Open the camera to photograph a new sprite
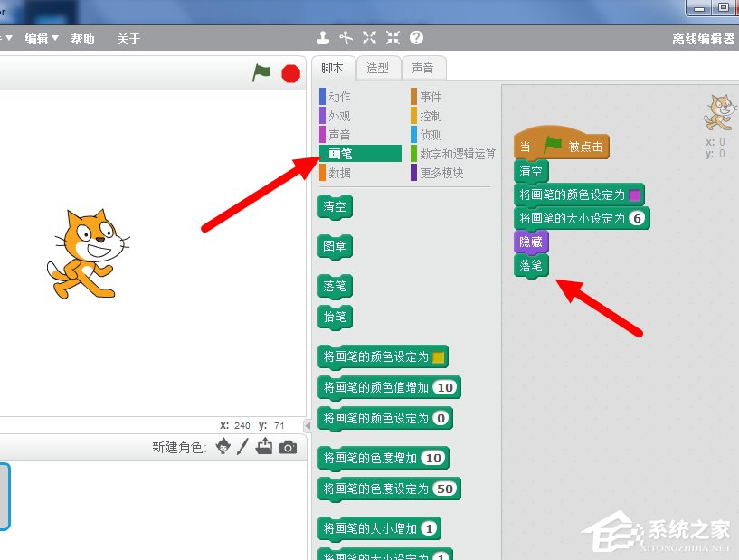The width and height of the screenshot is (739, 560). 289,447
